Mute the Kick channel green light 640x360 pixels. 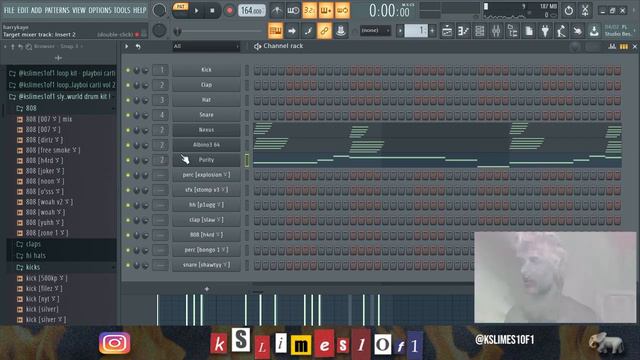(128, 70)
